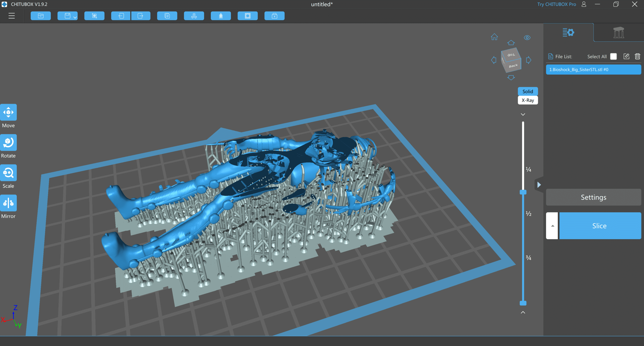The image size is (644, 346).
Task: Check the Select All checkbox
Action: click(x=613, y=56)
